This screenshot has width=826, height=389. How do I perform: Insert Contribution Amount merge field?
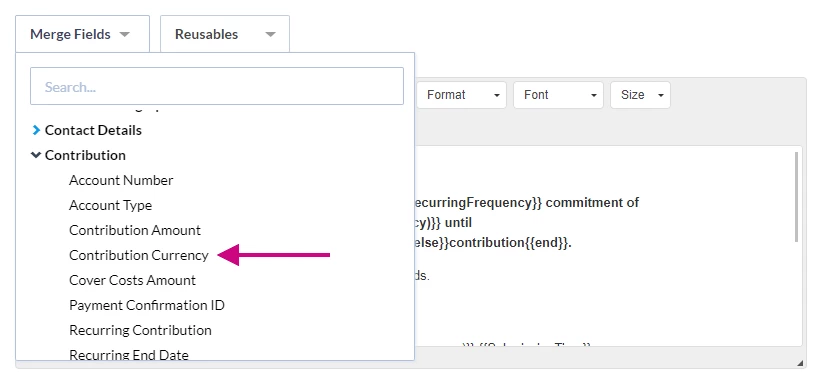pyautogui.click(x=135, y=230)
